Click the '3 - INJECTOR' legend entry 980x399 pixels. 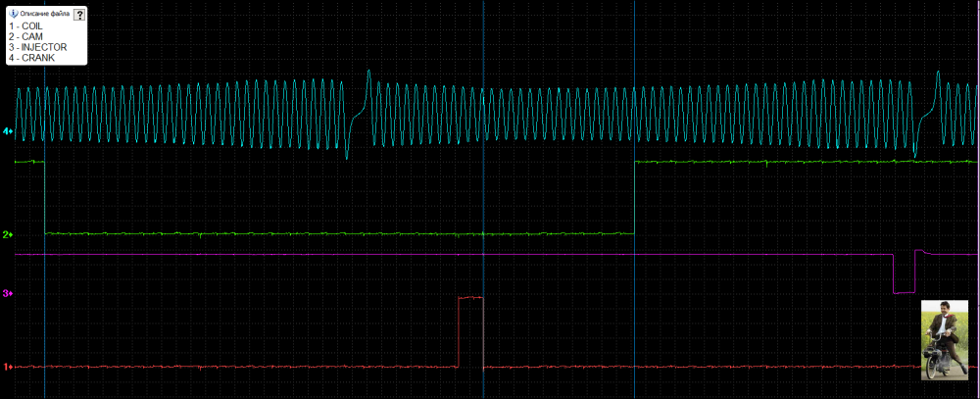pyautogui.click(x=37, y=47)
